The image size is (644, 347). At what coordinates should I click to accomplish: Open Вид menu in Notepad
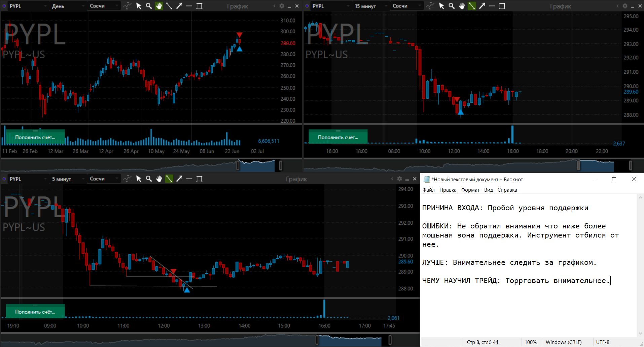tap(489, 190)
